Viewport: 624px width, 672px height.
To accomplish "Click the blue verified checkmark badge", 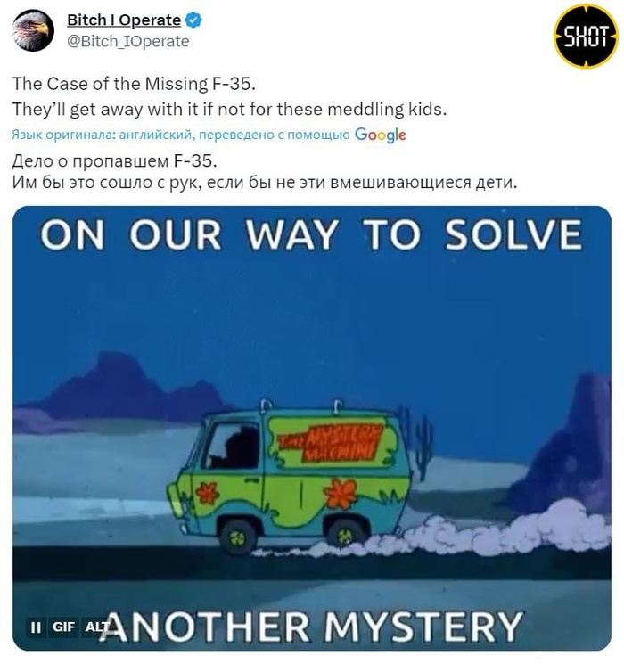I will [x=193, y=20].
